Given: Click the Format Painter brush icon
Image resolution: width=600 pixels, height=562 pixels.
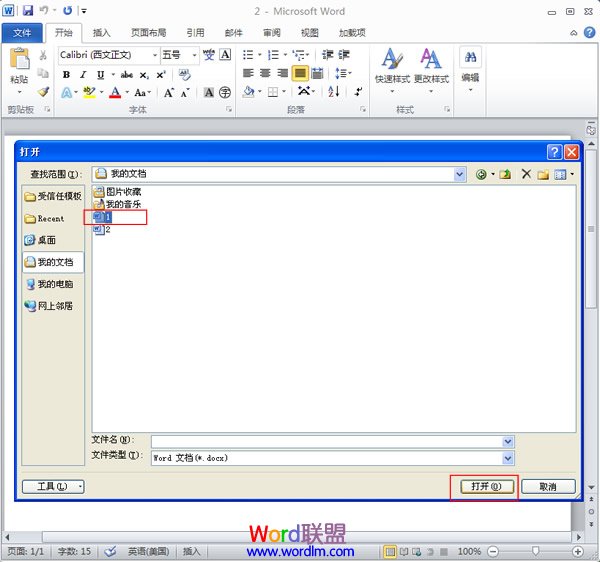Looking at the screenshot, I should click(x=43, y=92).
